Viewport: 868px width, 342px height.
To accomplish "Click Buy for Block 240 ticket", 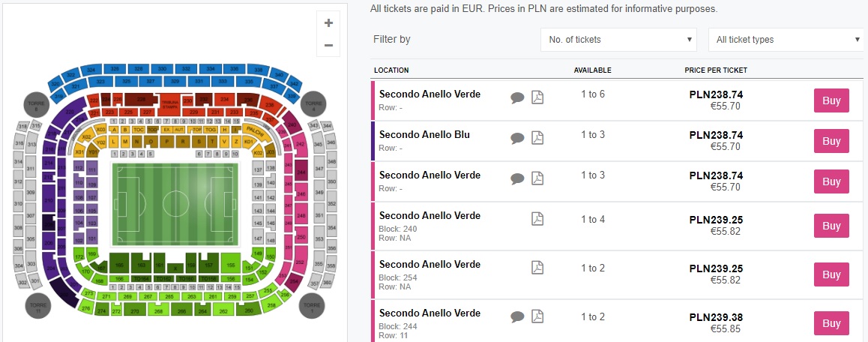I will [x=831, y=226].
